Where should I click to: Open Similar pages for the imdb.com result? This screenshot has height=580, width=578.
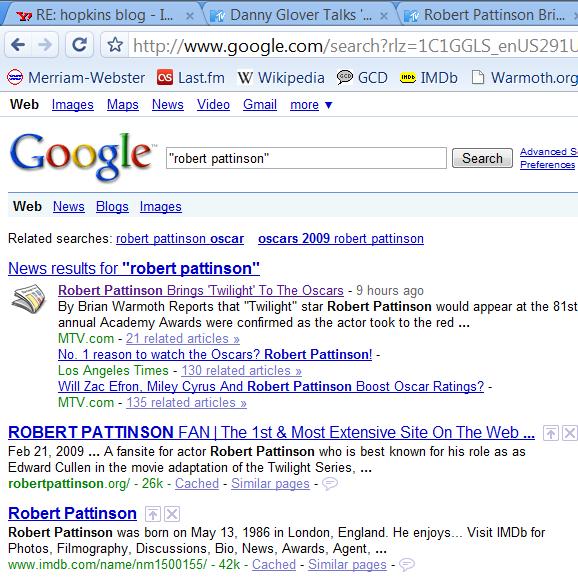pyautogui.click(x=347, y=564)
